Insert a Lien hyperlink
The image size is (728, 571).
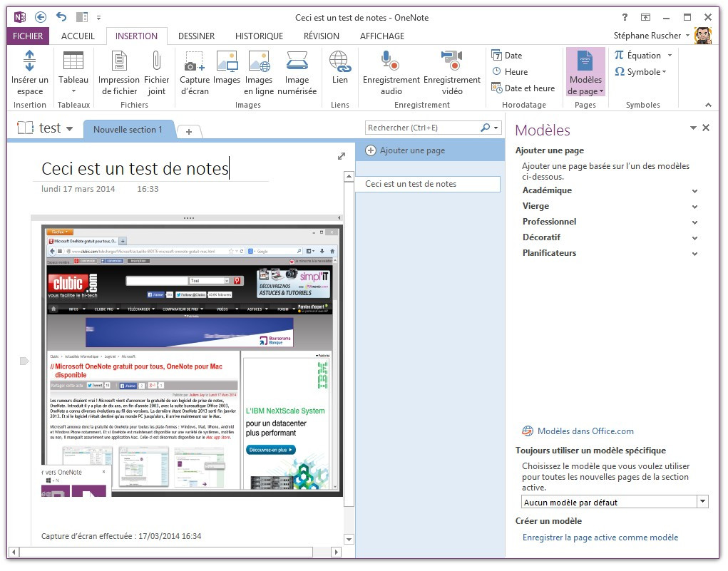[x=339, y=68]
